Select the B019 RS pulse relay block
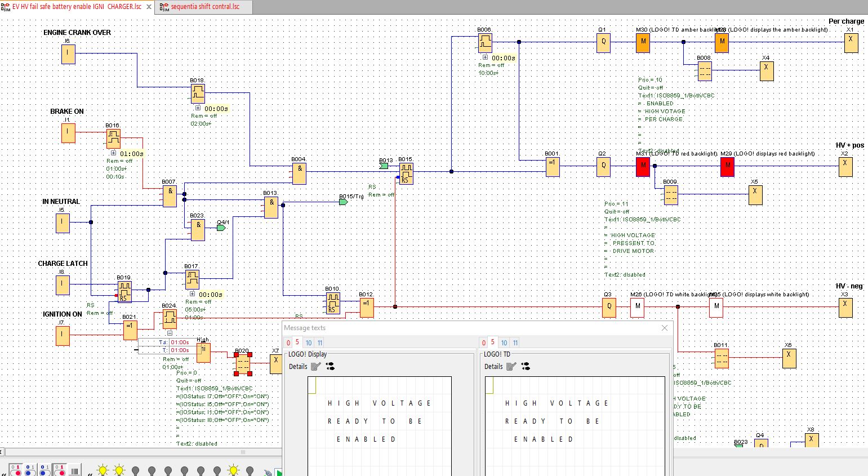Screen dimensions: 868x476 pyautogui.click(x=124, y=292)
